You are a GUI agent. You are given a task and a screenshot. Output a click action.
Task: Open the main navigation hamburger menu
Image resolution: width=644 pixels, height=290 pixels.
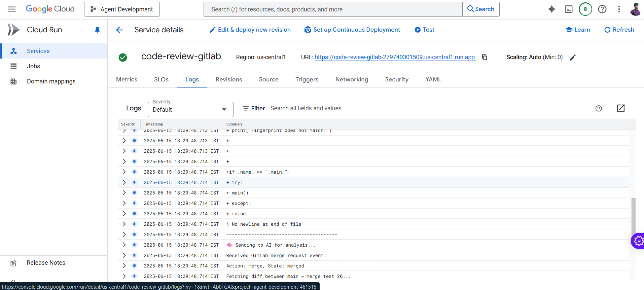point(12,9)
